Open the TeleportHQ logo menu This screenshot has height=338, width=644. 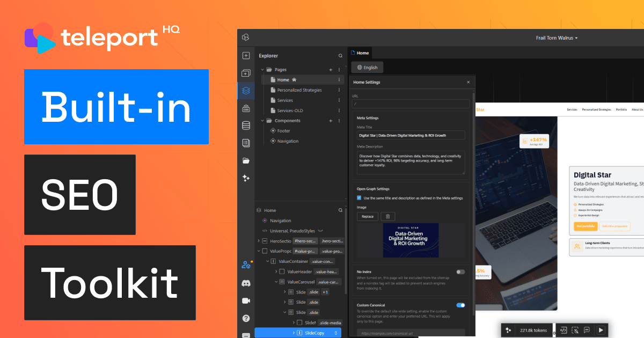point(245,38)
